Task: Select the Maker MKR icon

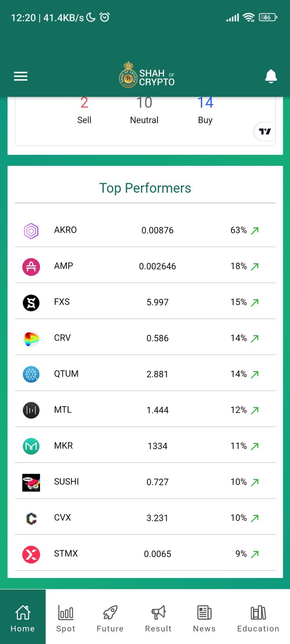Action: pos(31,446)
